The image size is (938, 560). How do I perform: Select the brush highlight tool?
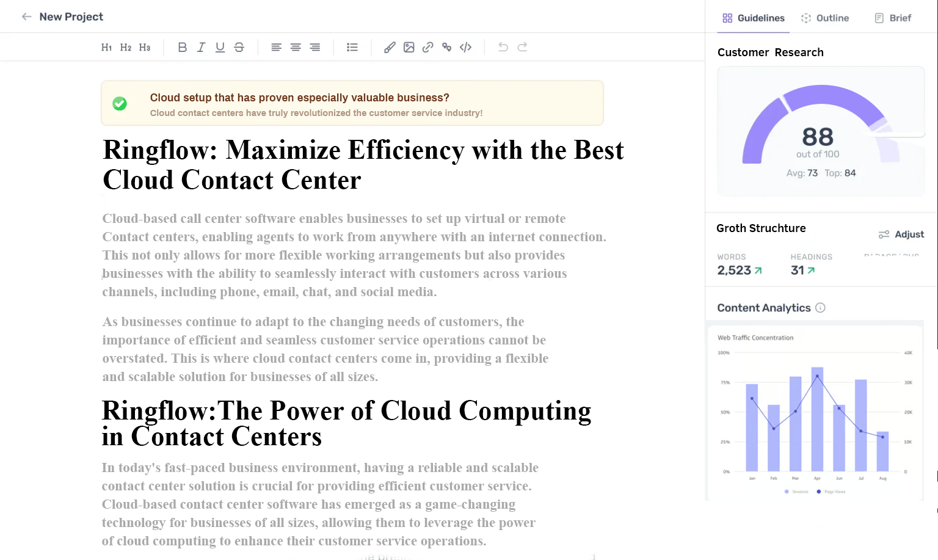click(390, 47)
